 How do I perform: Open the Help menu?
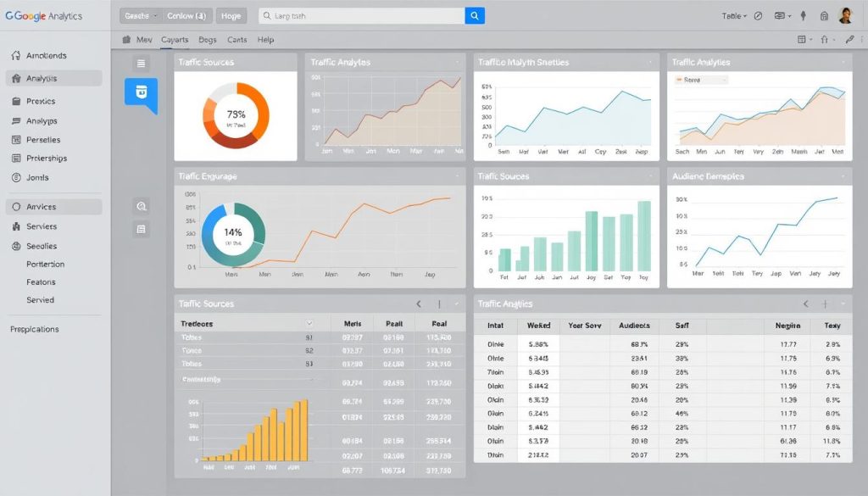[x=265, y=39]
